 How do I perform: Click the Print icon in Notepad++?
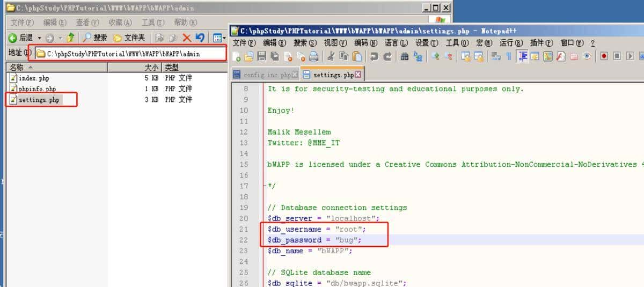click(x=314, y=56)
